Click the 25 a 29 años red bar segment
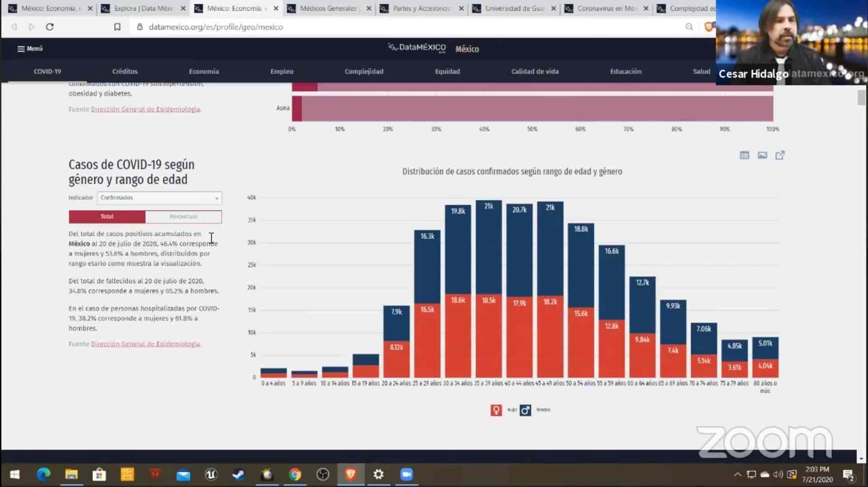The width and height of the screenshot is (868, 487). coord(427,341)
